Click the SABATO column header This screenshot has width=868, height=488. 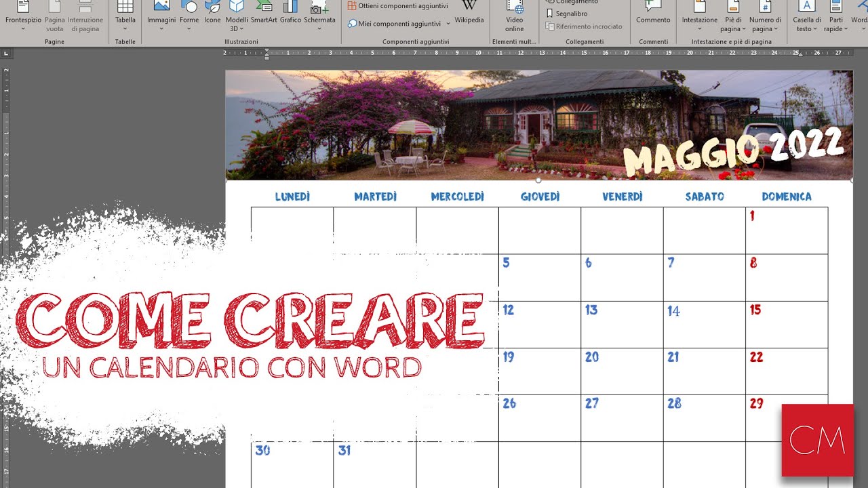click(705, 197)
